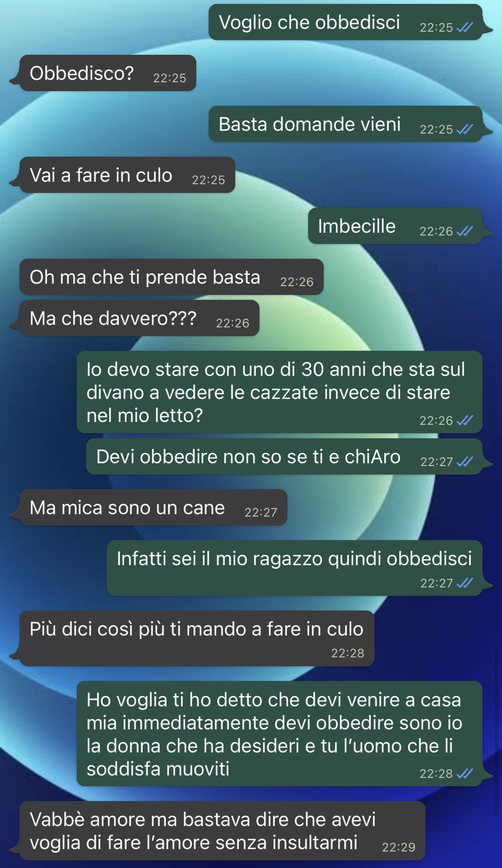Tap the 'Devi obbedire non so se' message
This screenshot has height=868, width=502.
(284, 457)
